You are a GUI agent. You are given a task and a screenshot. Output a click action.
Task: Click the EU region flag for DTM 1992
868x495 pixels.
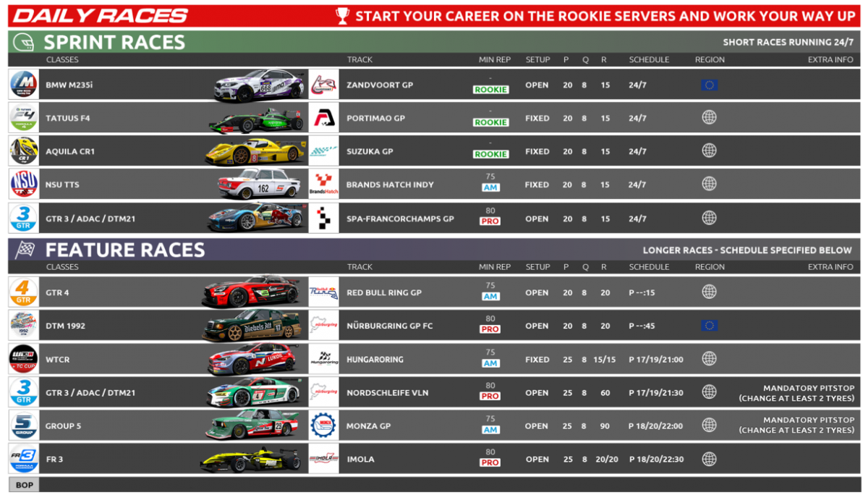[709, 326]
